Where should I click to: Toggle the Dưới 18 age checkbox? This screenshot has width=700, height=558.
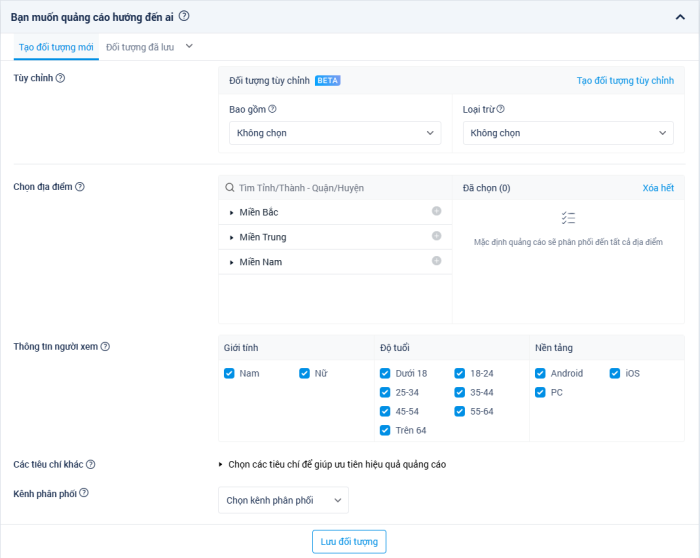(x=385, y=373)
